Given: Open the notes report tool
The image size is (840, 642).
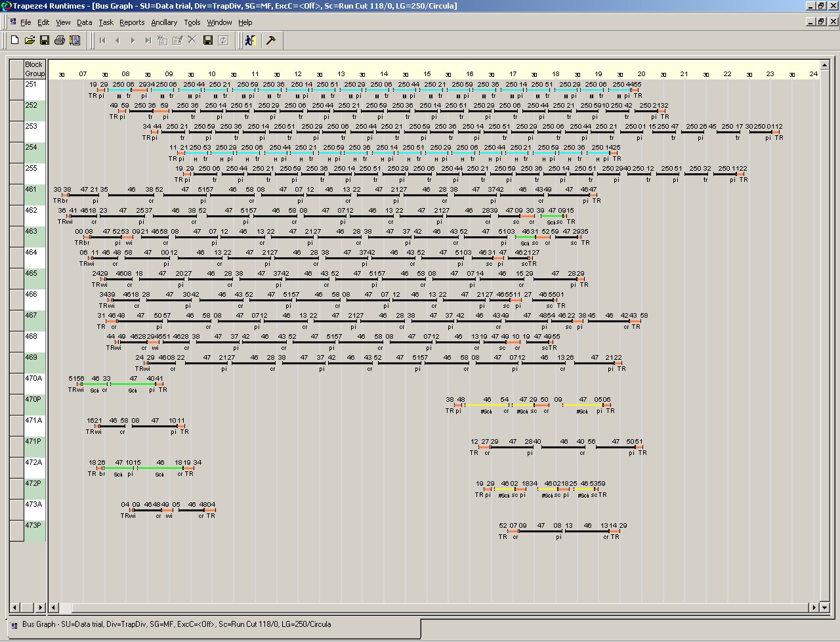Looking at the screenshot, I should [74, 40].
